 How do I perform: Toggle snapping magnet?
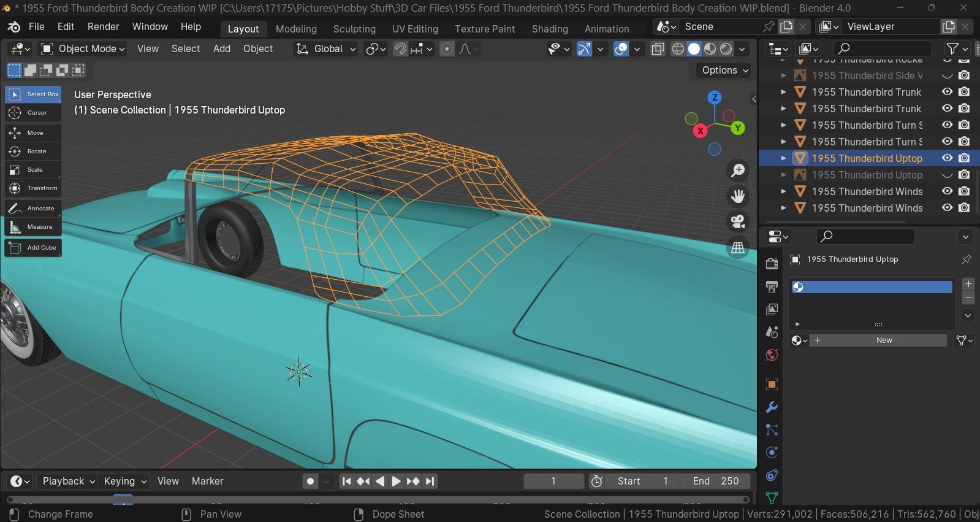400,49
